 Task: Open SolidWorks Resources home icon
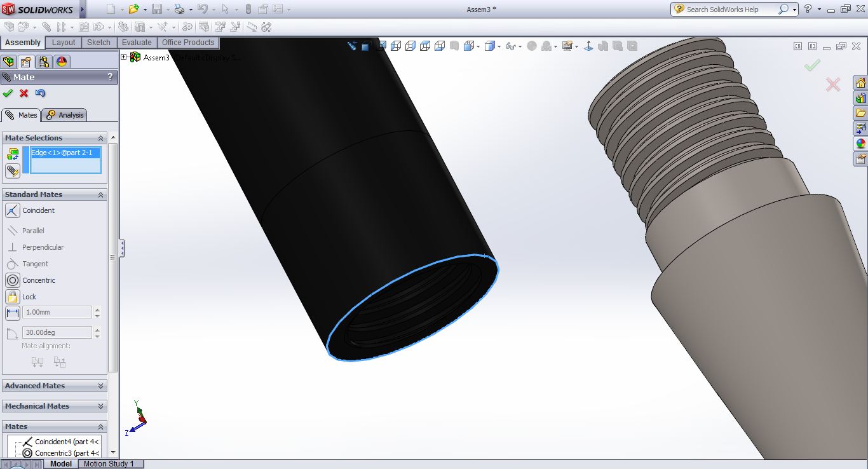pos(860,83)
